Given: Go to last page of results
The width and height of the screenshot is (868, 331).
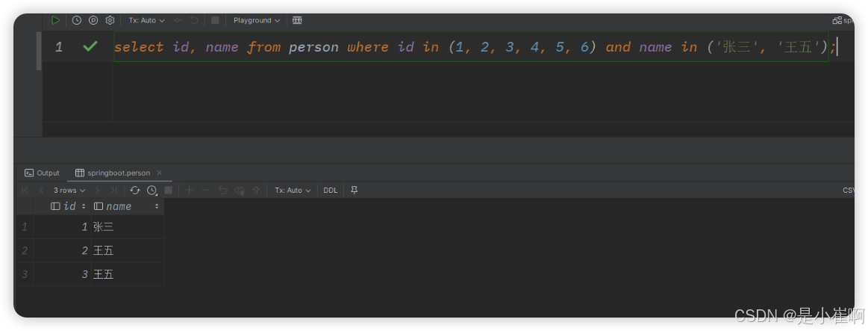Looking at the screenshot, I should pyautogui.click(x=113, y=191).
